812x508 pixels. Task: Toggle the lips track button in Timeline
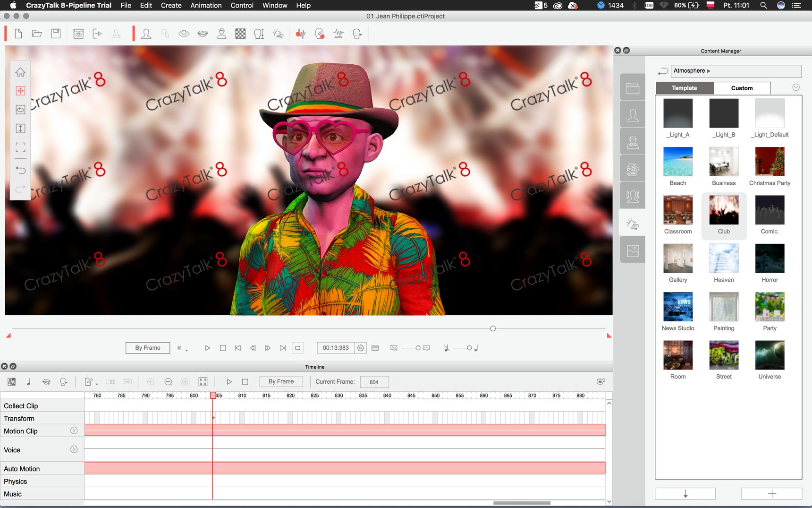[46, 382]
